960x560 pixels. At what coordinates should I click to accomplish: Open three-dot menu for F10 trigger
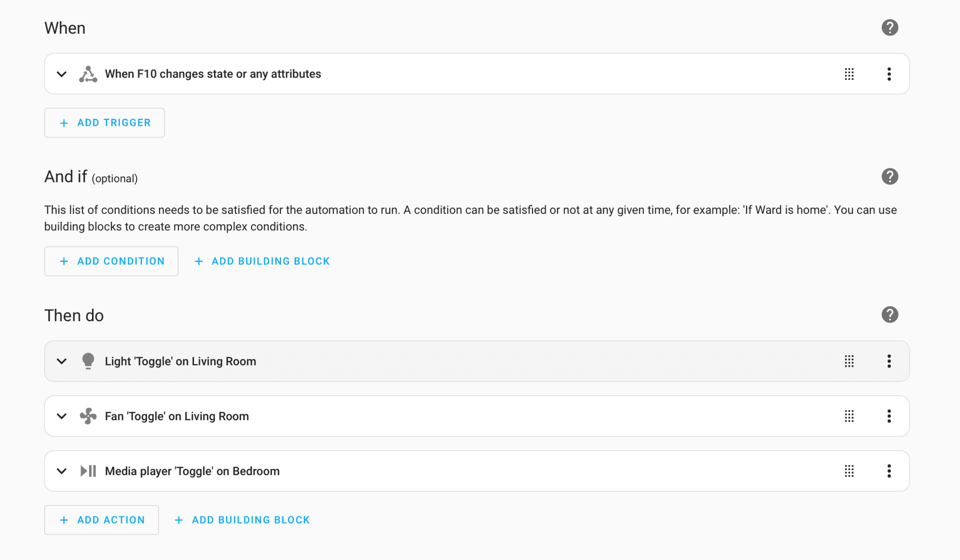click(x=889, y=74)
